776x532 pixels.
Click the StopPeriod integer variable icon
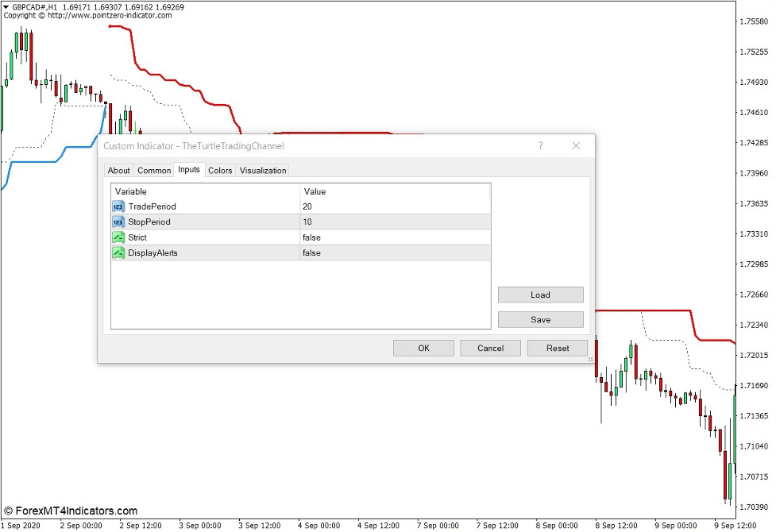118,222
